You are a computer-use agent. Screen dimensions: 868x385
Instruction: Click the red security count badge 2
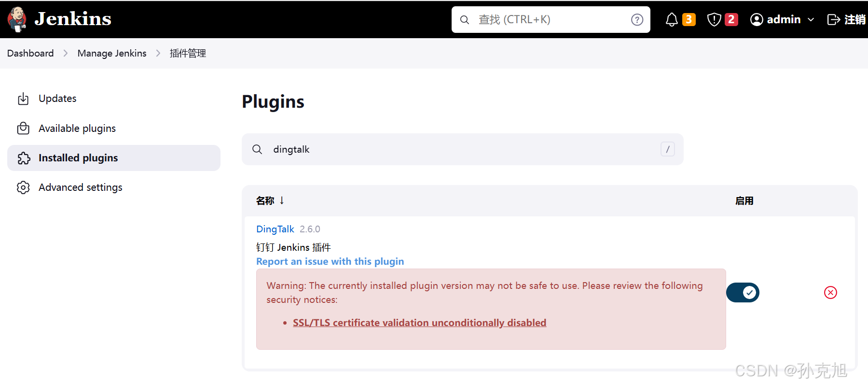click(731, 19)
